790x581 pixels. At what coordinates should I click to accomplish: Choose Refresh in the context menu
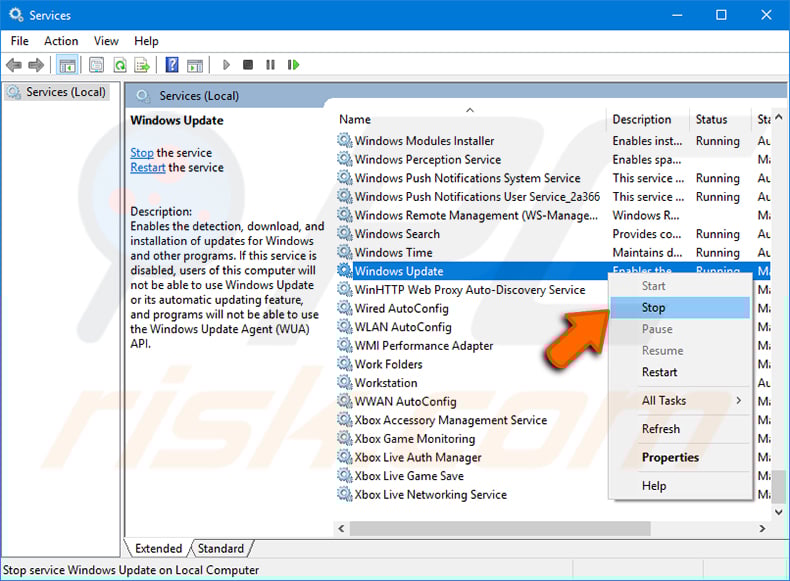coord(680,429)
